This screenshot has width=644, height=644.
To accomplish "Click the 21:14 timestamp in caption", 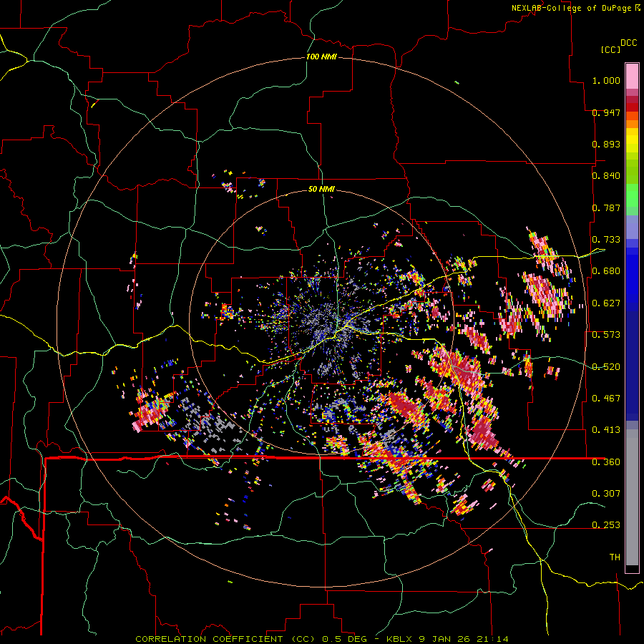I will [492, 639].
